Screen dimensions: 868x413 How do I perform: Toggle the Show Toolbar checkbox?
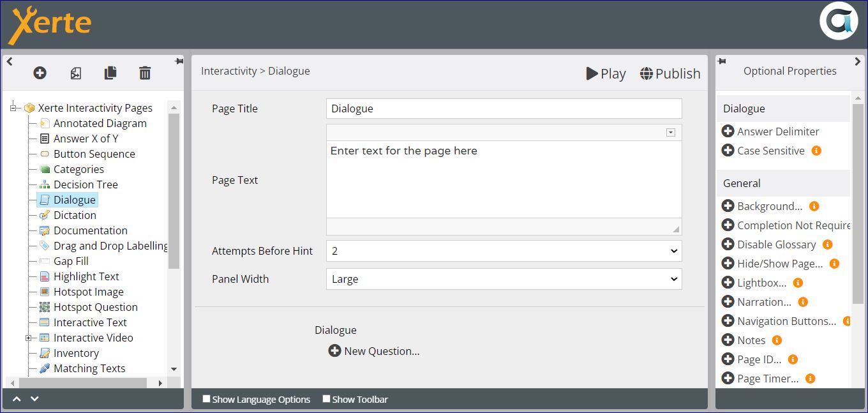(326, 399)
